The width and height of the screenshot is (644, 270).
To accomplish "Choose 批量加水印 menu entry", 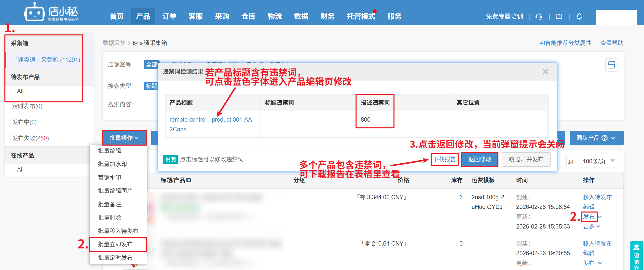I will pyautogui.click(x=112, y=164).
